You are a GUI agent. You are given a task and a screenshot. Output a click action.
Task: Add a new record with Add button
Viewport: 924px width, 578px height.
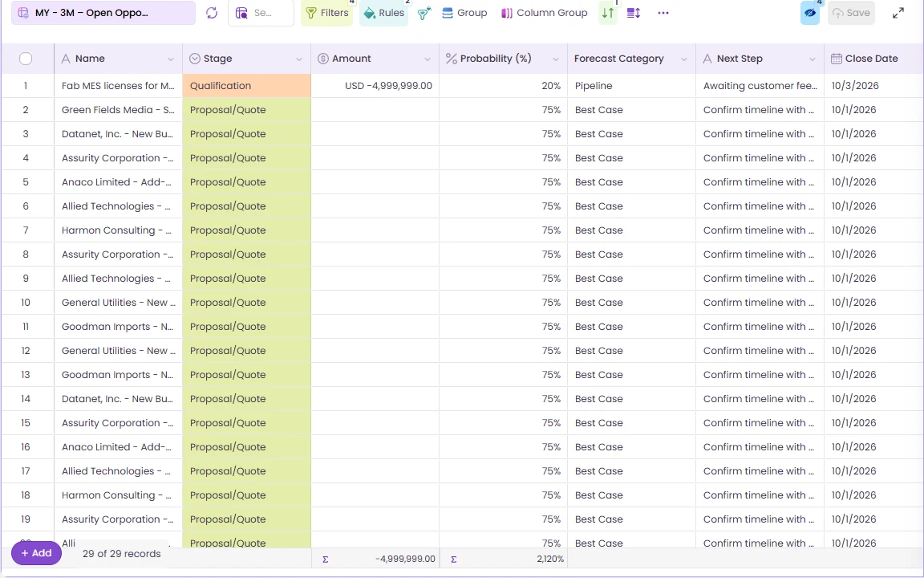pos(37,553)
